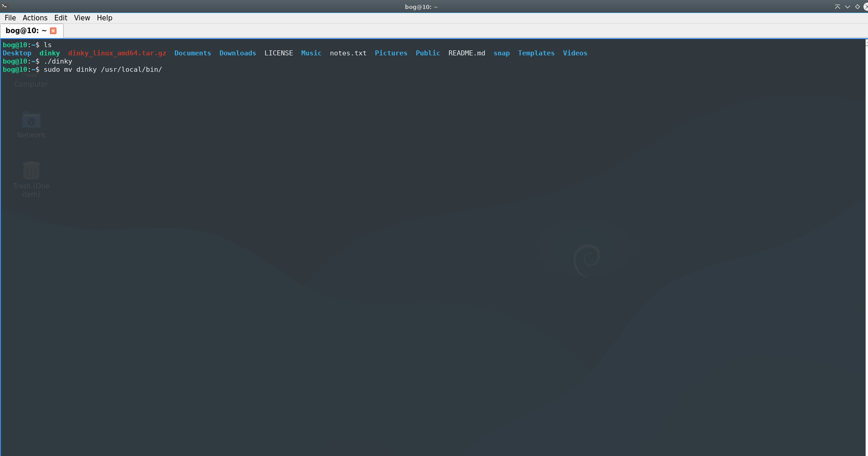The width and height of the screenshot is (868, 456).
Task: Minimize the terminal window
Action: [x=847, y=7]
